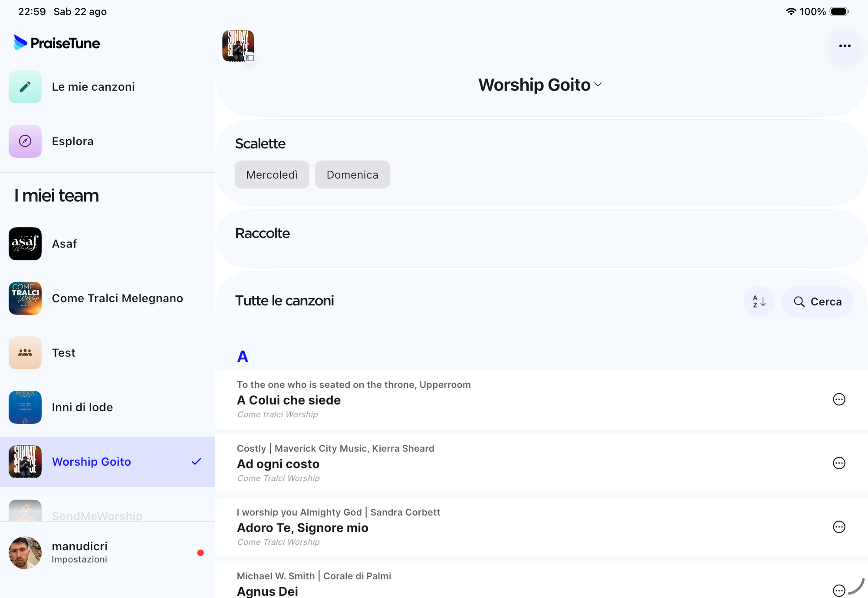This screenshot has width=868, height=598.
Task: Open the song Ad ogni costo
Action: 278,464
